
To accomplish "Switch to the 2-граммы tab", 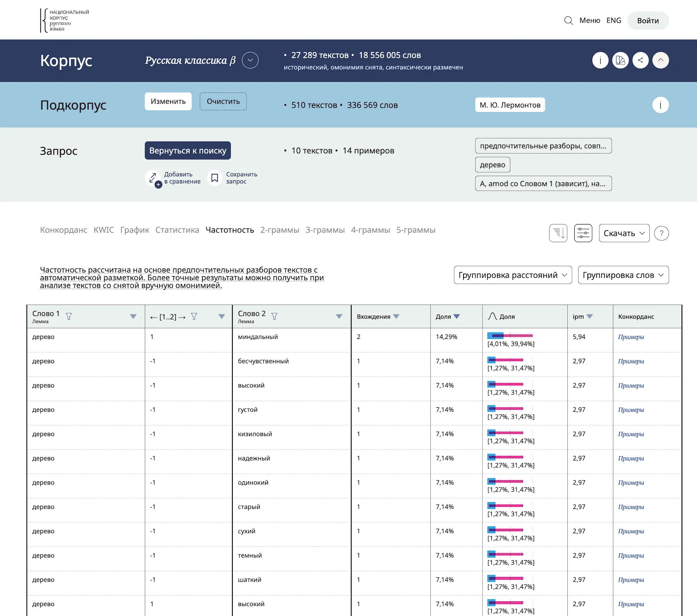I will (x=280, y=230).
